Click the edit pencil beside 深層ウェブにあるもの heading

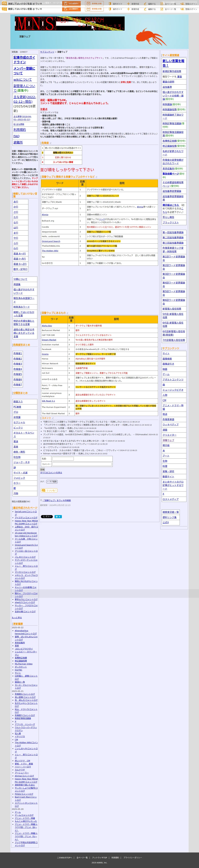[x=68, y=313]
